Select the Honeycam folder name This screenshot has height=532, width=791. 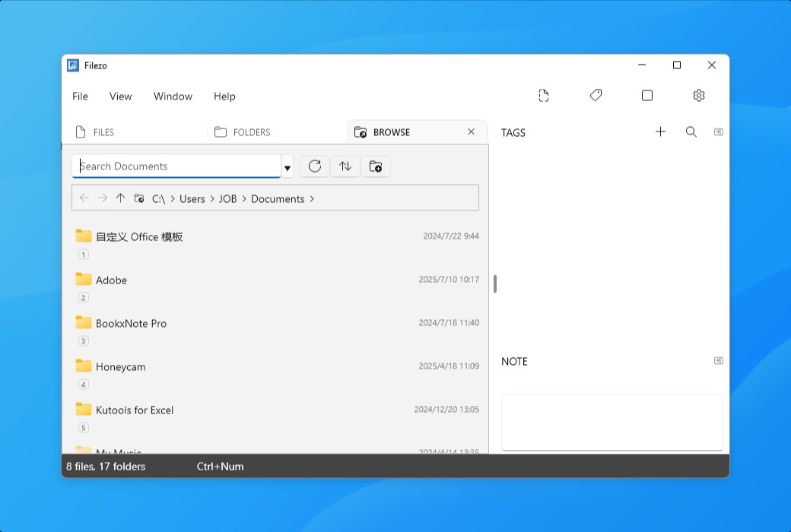121,367
